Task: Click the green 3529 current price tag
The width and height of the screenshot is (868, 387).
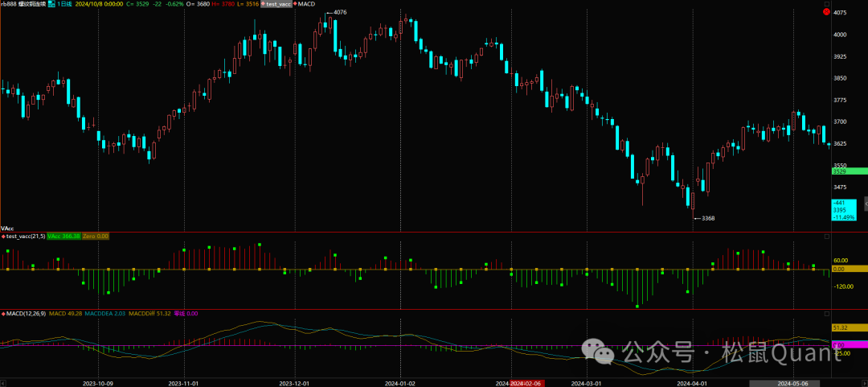Action: click(849, 171)
